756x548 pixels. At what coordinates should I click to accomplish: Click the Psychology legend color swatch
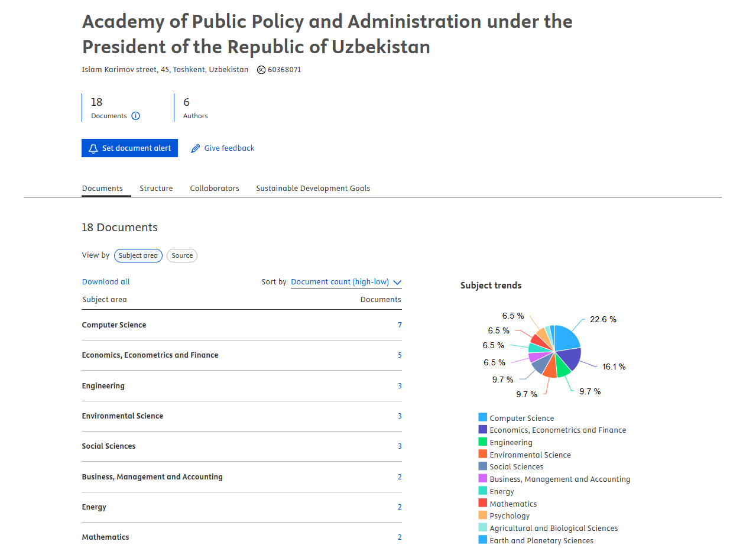point(483,515)
